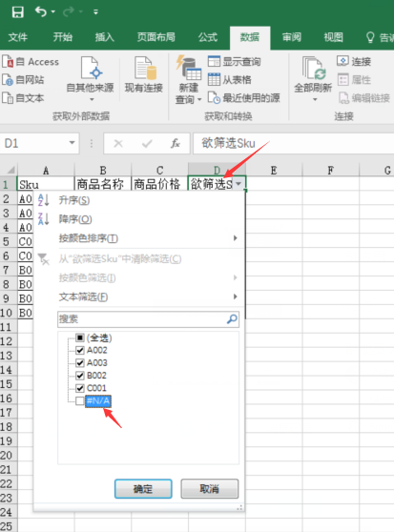Click the Name Box showing D1
This screenshot has width=394, height=532.
pyautogui.click(x=34, y=143)
